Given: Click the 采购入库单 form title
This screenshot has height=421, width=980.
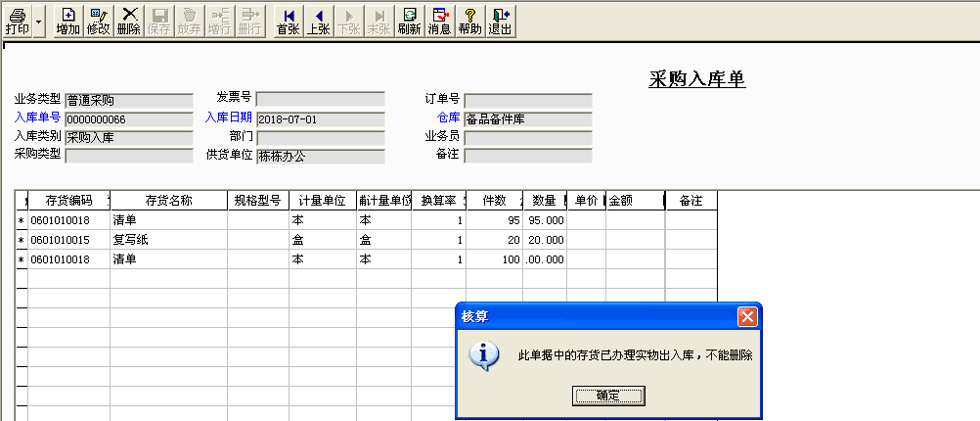Looking at the screenshot, I should pos(697,79).
